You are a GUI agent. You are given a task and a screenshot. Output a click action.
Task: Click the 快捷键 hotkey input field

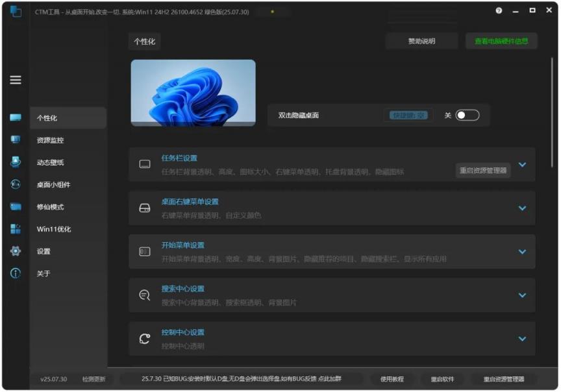click(408, 115)
